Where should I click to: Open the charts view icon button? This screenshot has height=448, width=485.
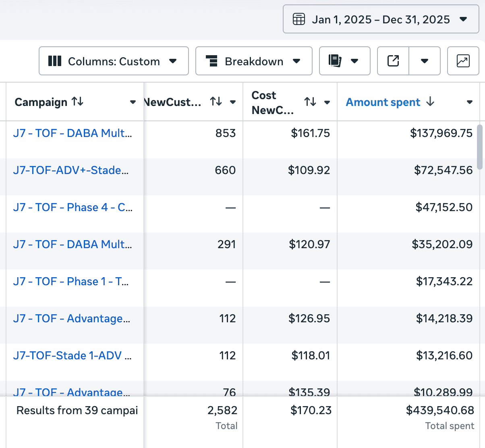(x=463, y=61)
